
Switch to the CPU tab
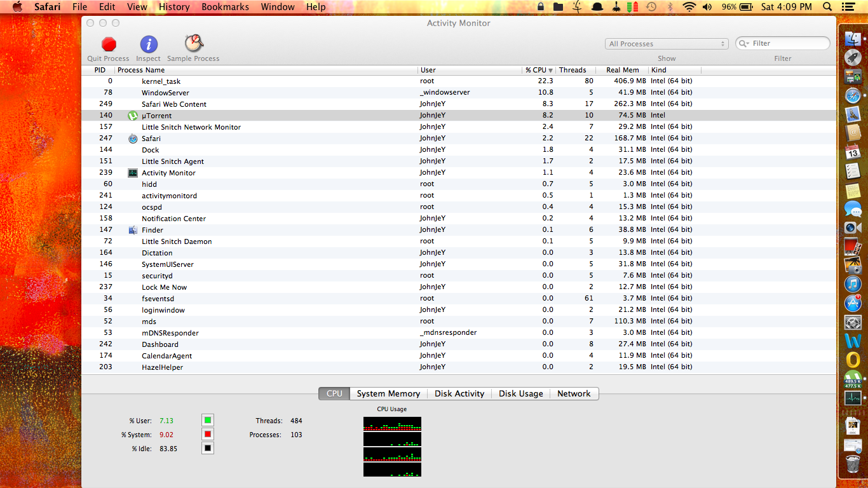(x=334, y=393)
